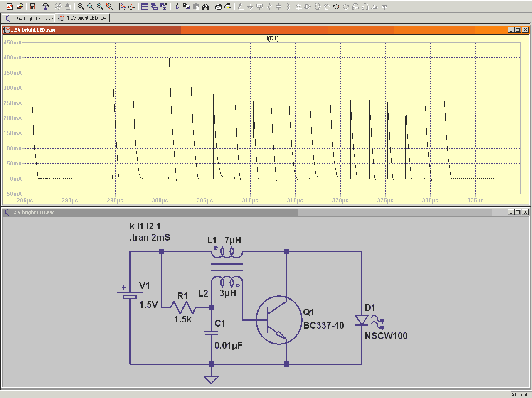This screenshot has height=398, width=532.
Task: Cascade windows toolbar icon
Action: tap(154, 7)
